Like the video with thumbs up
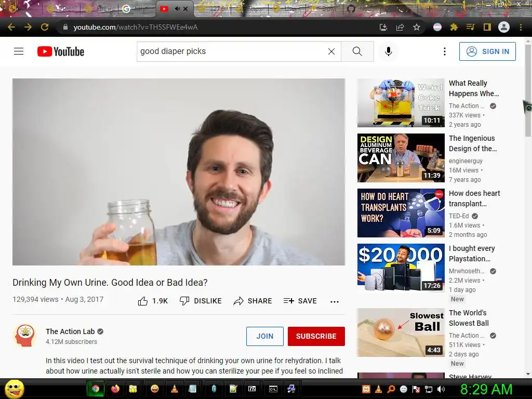Viewport: 532px width, 399px height. coord(153,301)
